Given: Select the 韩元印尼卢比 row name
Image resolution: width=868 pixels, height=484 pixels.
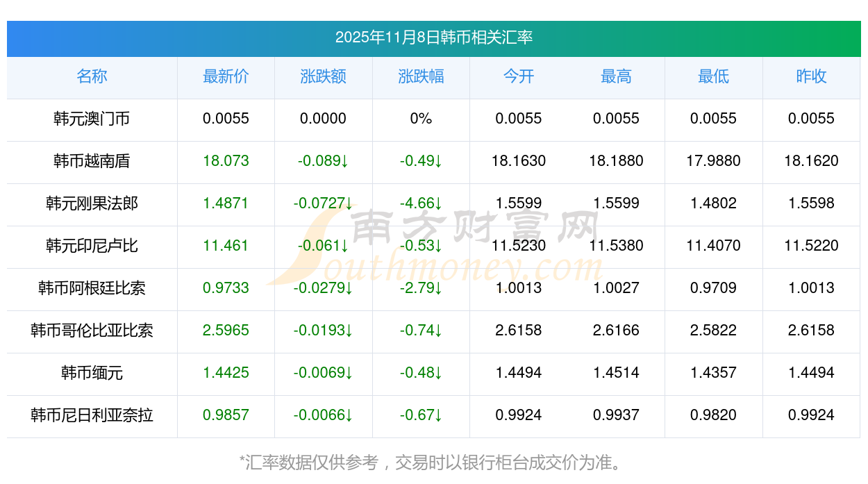Looking at the screenshot, I should 92,246.
